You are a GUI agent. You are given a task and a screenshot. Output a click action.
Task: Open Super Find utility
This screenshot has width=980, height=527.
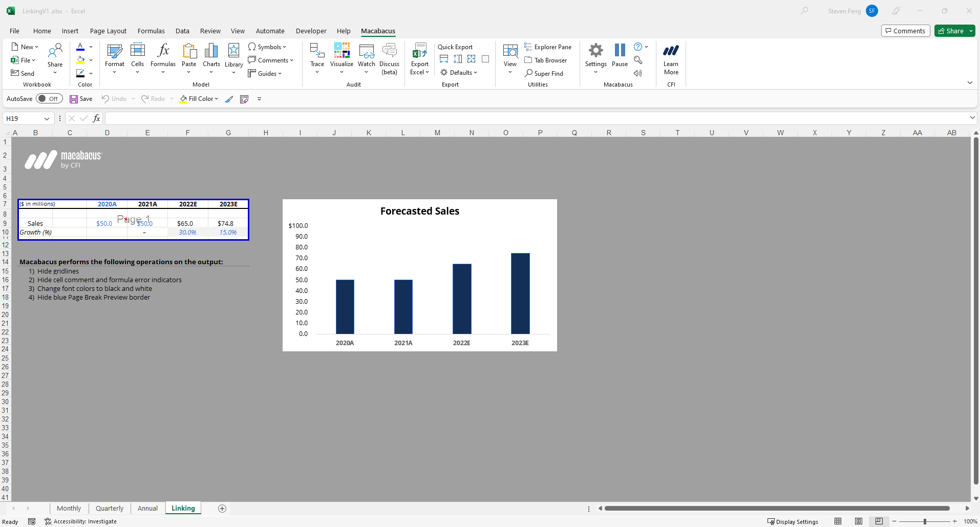click(544, 73)
